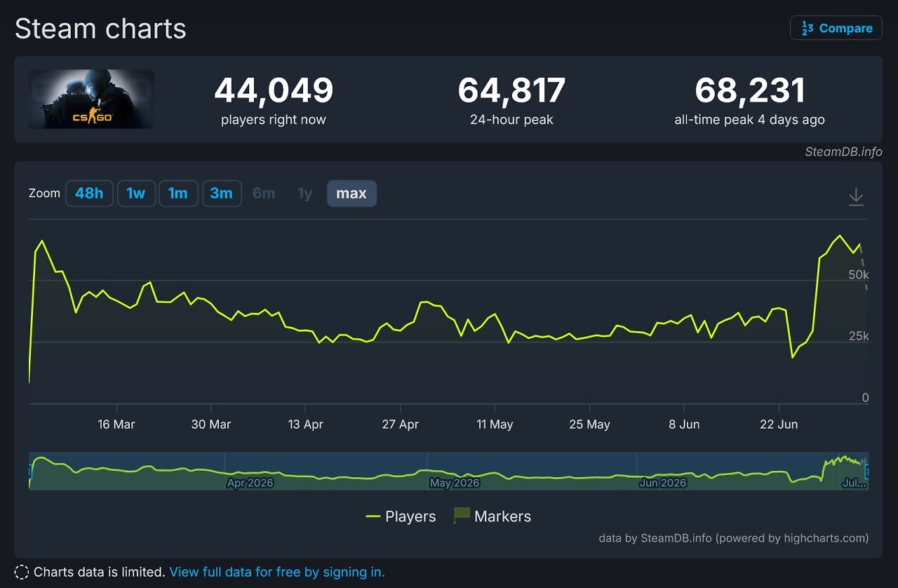Click the 25k y-axis label

click(x=859, y=336)
